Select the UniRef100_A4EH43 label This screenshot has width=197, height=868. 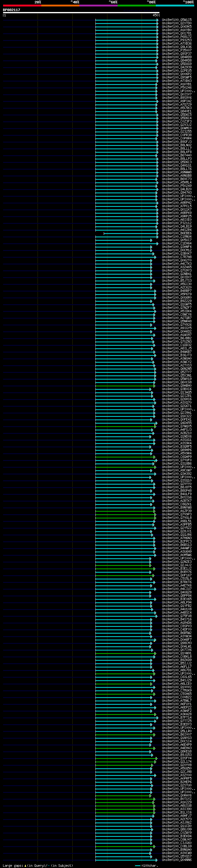[177, 748]
